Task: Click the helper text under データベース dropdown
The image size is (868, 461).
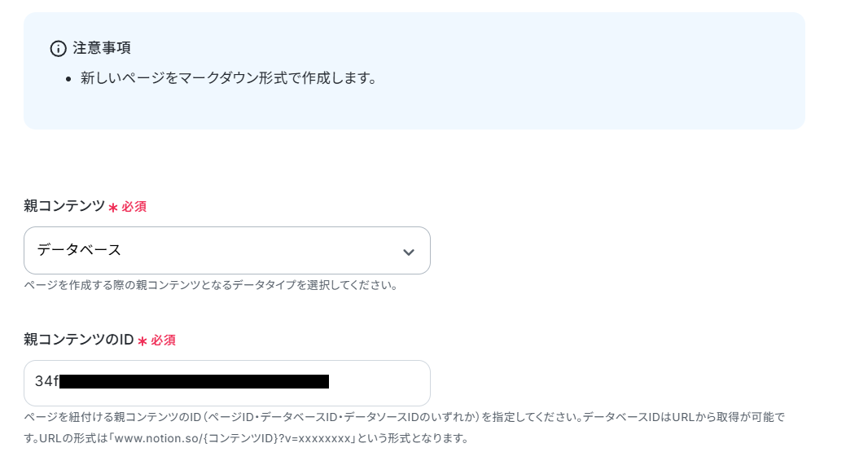Action: tap(211, 286)
